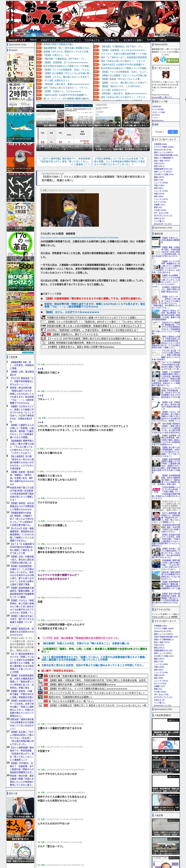This screenshot has height=868, width=186.
Task: Open 国内ニュース (14837) in the upper category archive
Action: point(163,152)
